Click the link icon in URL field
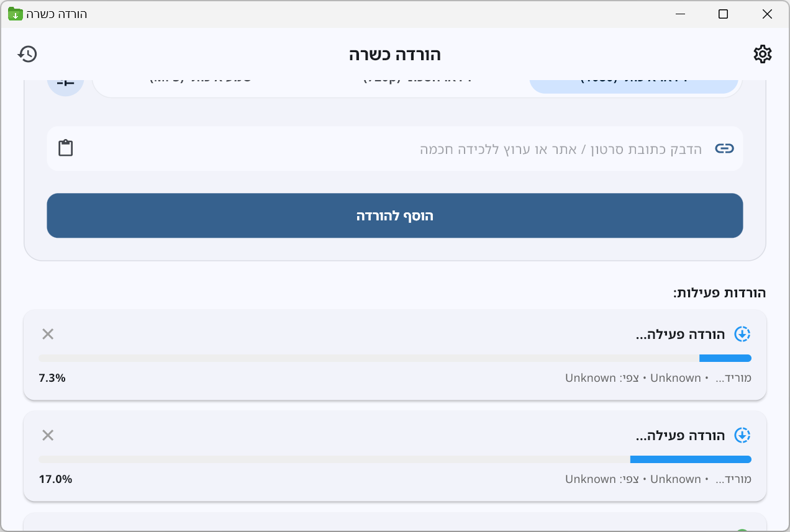The height and width of the screenshot is (532, 790). [724, 148]
